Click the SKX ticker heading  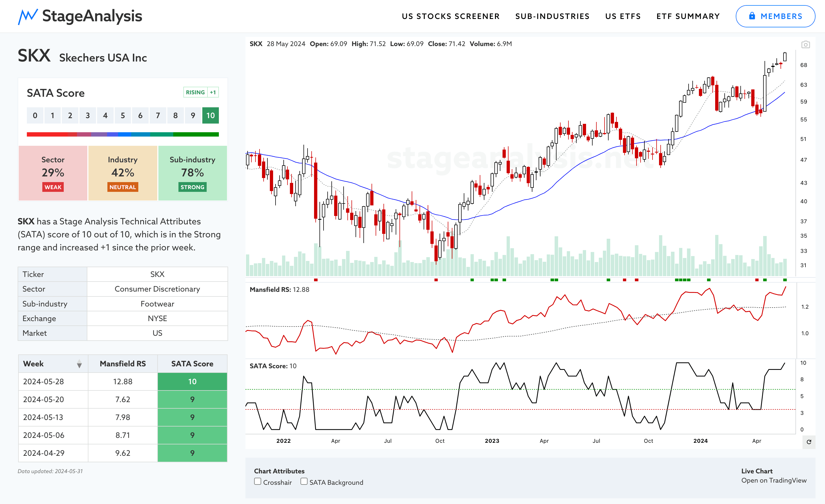point(34,56)
